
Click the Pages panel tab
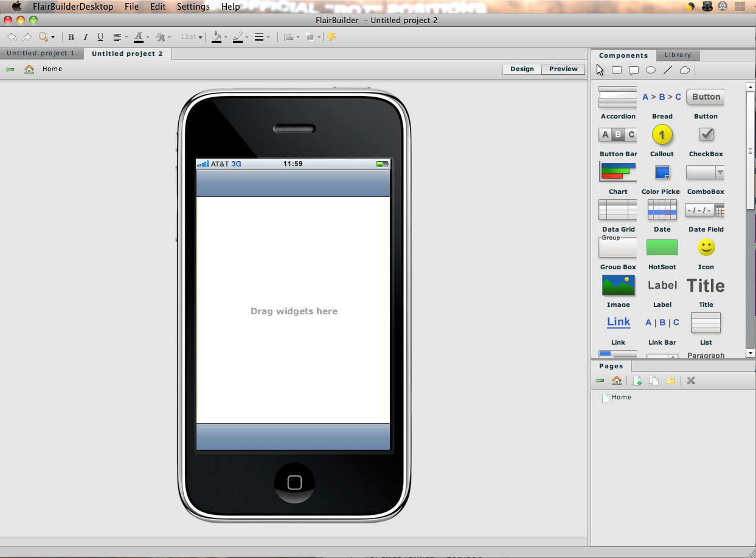[x=611, y=366]
